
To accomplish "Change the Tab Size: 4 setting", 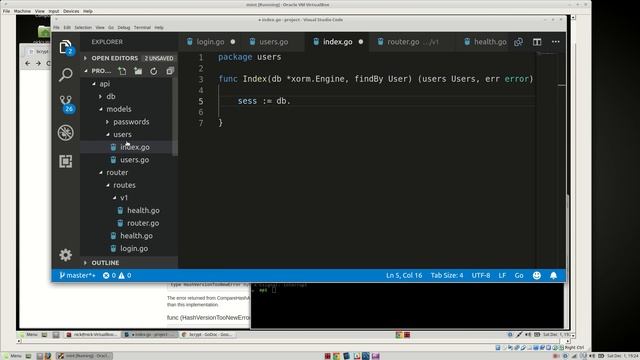I will (x=447, y=276).
